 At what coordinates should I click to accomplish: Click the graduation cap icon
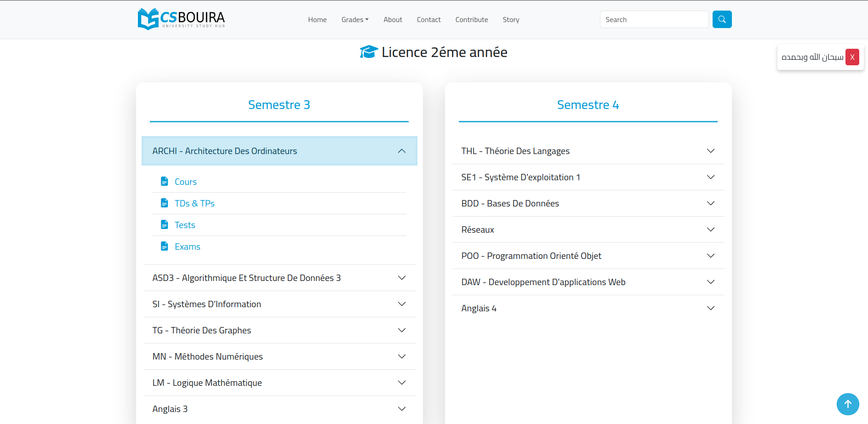(368, 52)
